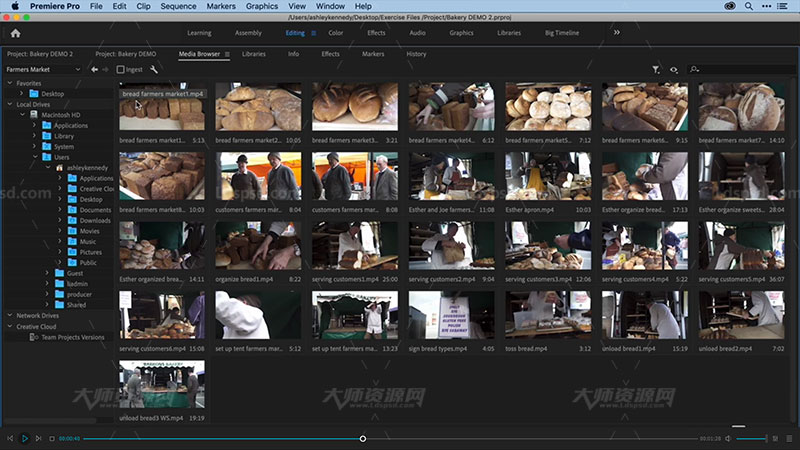The width and height of the screenshot is (800, 450).
Task: Collapse the Users folder node
Action: pos(35,157)
